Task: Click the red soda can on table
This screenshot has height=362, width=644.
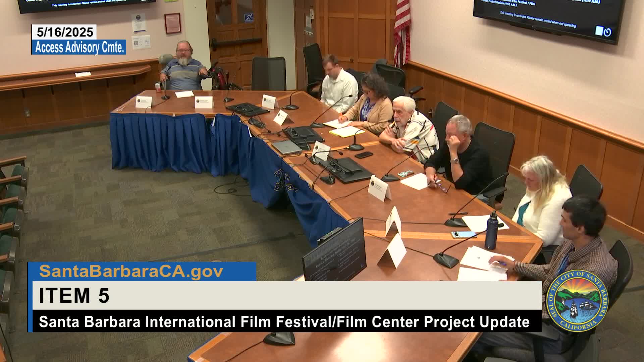Action: point(158,86)
